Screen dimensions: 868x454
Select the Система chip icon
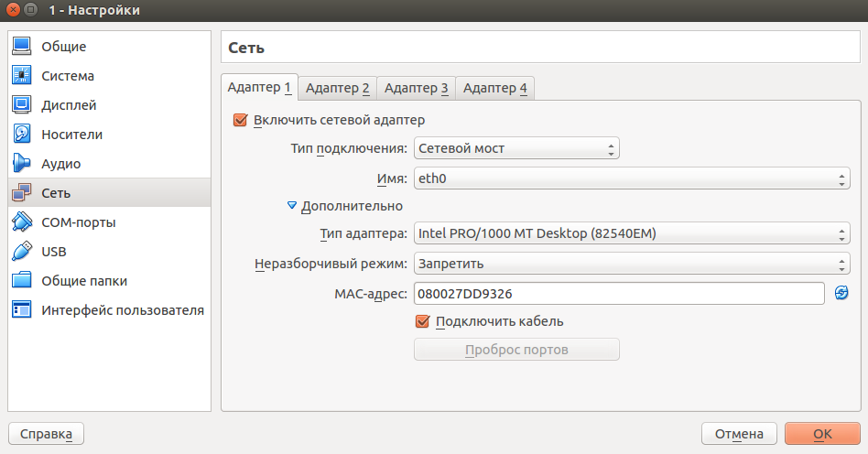click(x=22, y=76)
